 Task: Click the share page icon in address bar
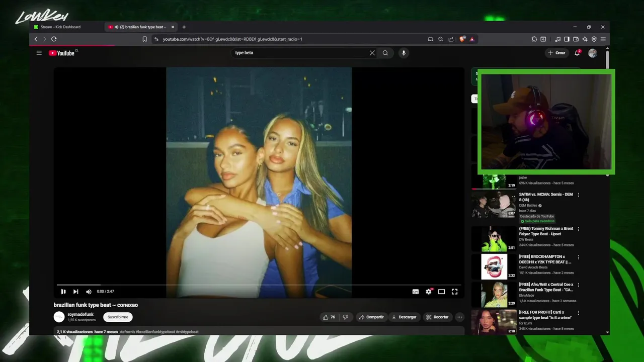[x=451, y=39]
